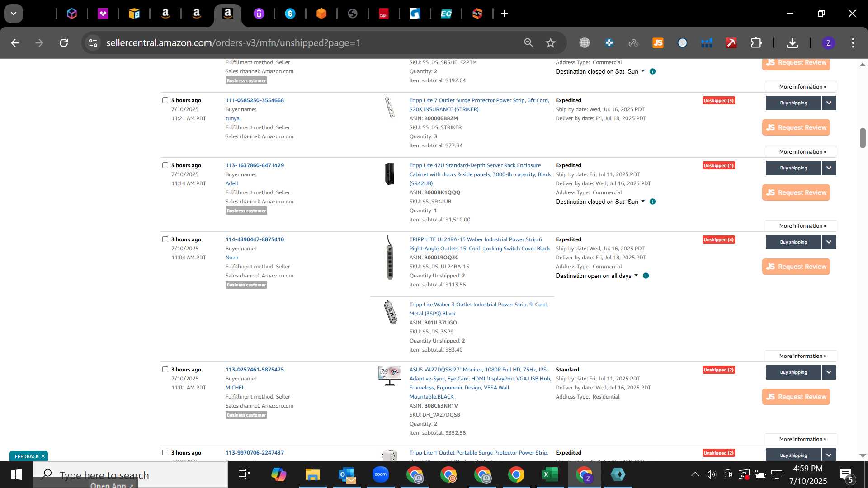Reload the Seller Central page

(64, 43)
